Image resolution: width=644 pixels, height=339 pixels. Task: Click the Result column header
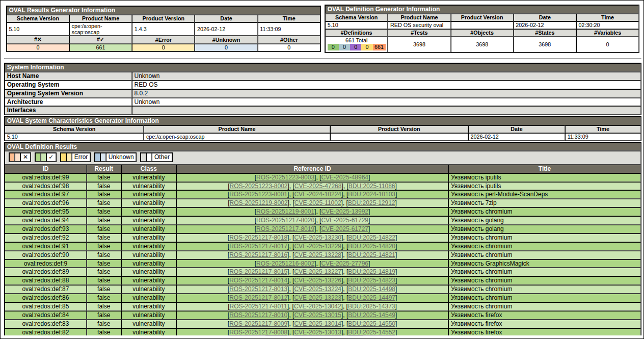(x=104, y=169)
